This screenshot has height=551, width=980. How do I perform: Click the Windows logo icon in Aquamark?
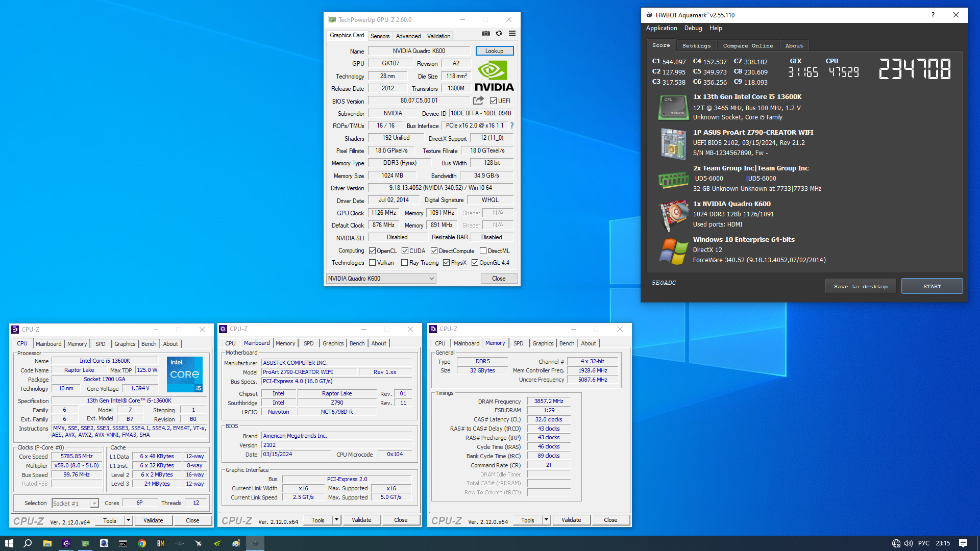tap(673, 251)
